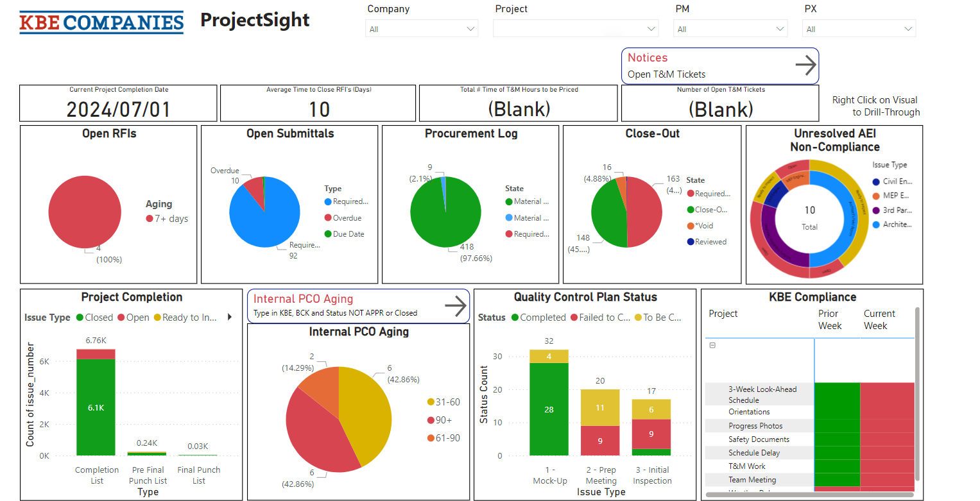Collapse the KBE Compliance project row

click(712, 345)
